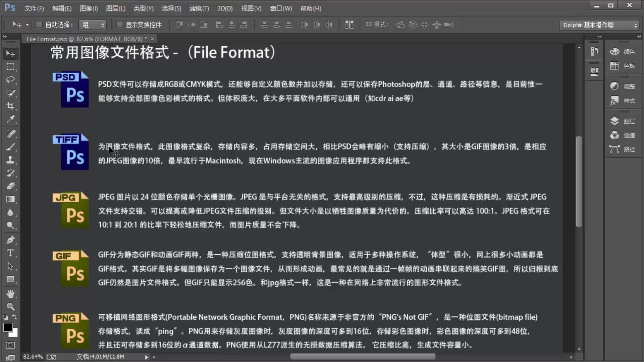Screen dimensions: 644x362
Task: Enter Quick Mask mode
Action: [x=10, y=345]
